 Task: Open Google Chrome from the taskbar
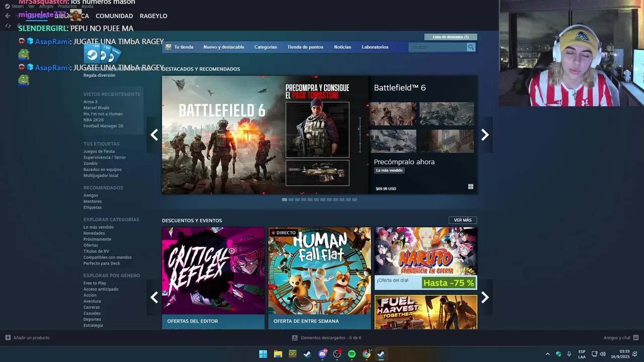tap(367, 354)
